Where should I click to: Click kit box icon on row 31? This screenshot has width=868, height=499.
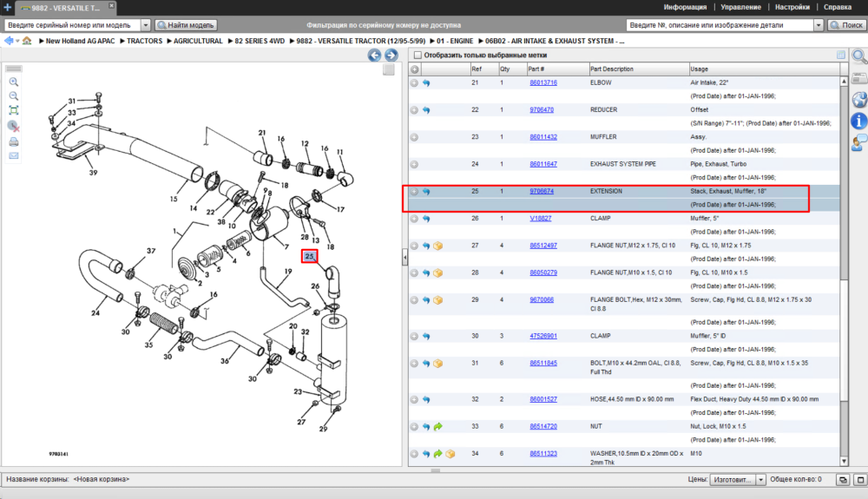click(x=437, y=364)
